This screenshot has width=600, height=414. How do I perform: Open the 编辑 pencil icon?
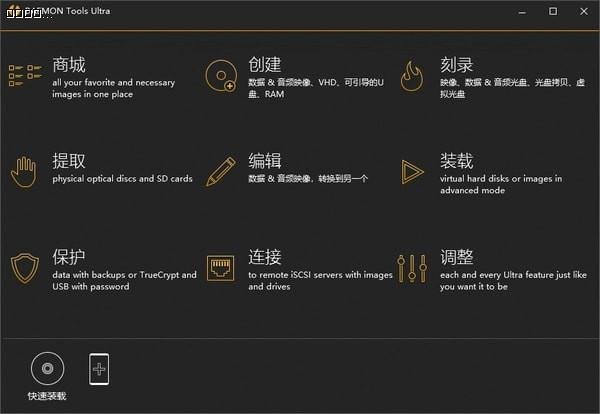coord(221,171)
